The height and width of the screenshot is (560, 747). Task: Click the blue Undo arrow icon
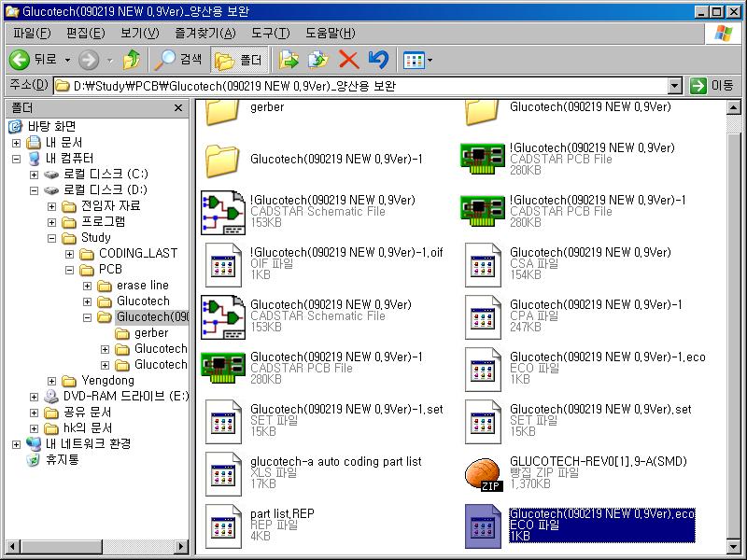tap(378, 60)
